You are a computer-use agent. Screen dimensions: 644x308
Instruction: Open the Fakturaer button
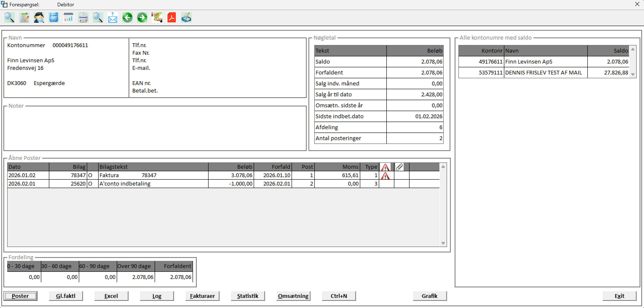coord(202,296)
